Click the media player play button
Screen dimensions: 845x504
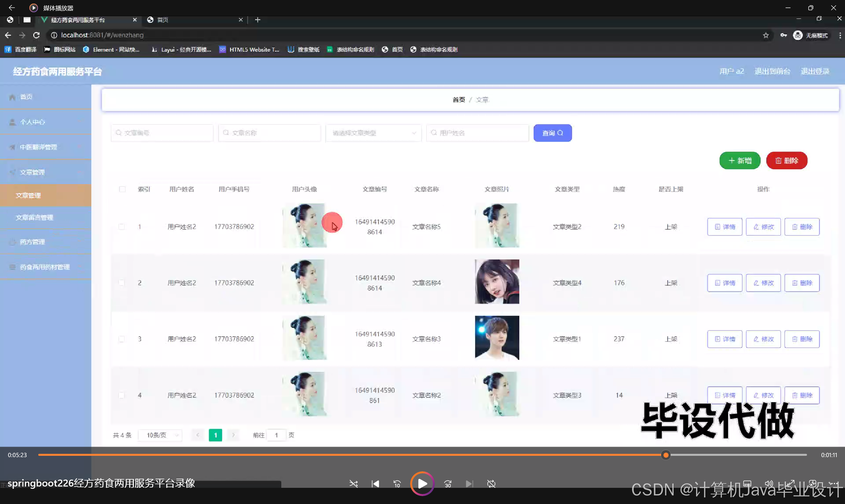[x=422, y=483]
